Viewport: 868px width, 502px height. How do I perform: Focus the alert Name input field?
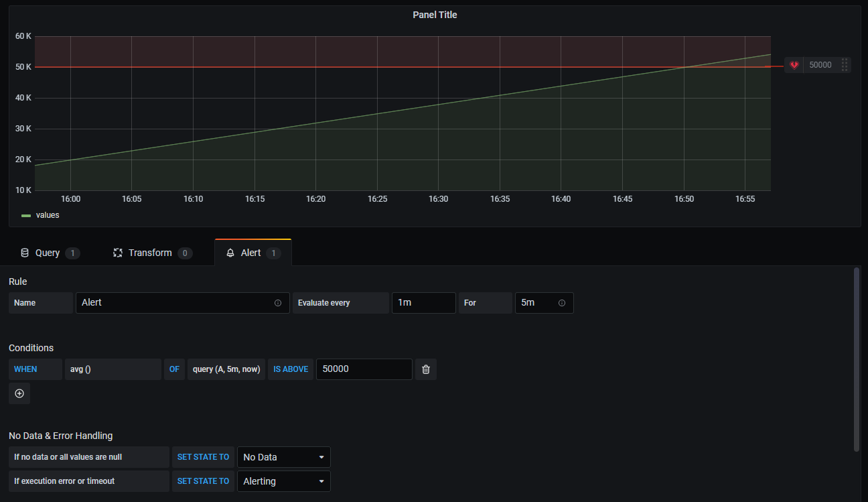(x=175, y=303)
